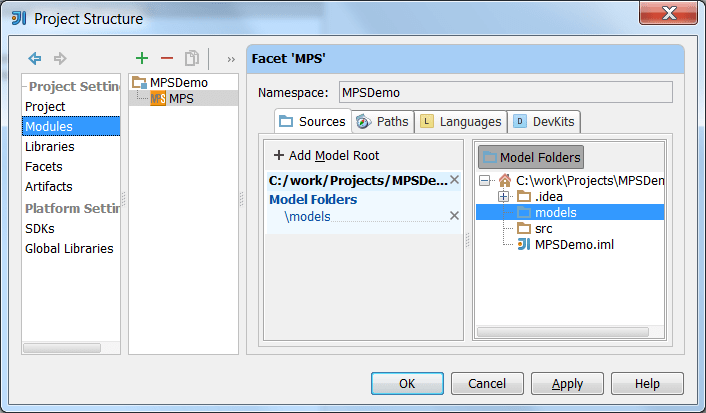Screen dimensions: 706x413
Task: Click the Model Folders blue heading
Action: 313,199
